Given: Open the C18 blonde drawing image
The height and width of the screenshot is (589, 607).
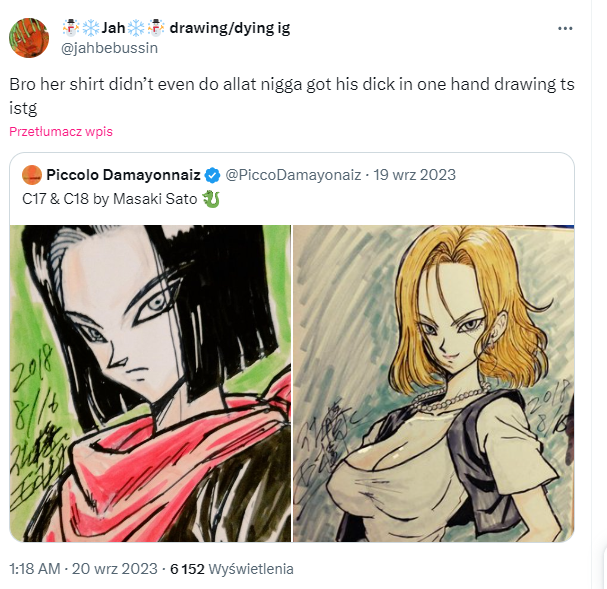Looking at the screenshot, I should coord(434,383).
